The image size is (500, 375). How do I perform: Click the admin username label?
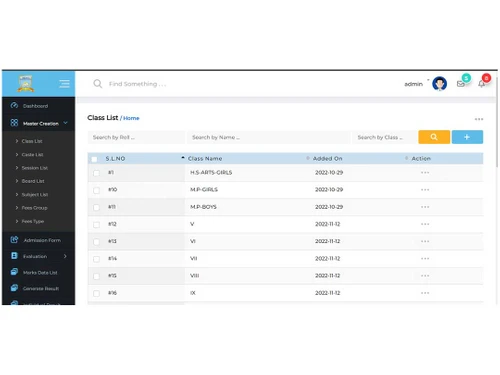pyautogui.click(x=413, y=84)
